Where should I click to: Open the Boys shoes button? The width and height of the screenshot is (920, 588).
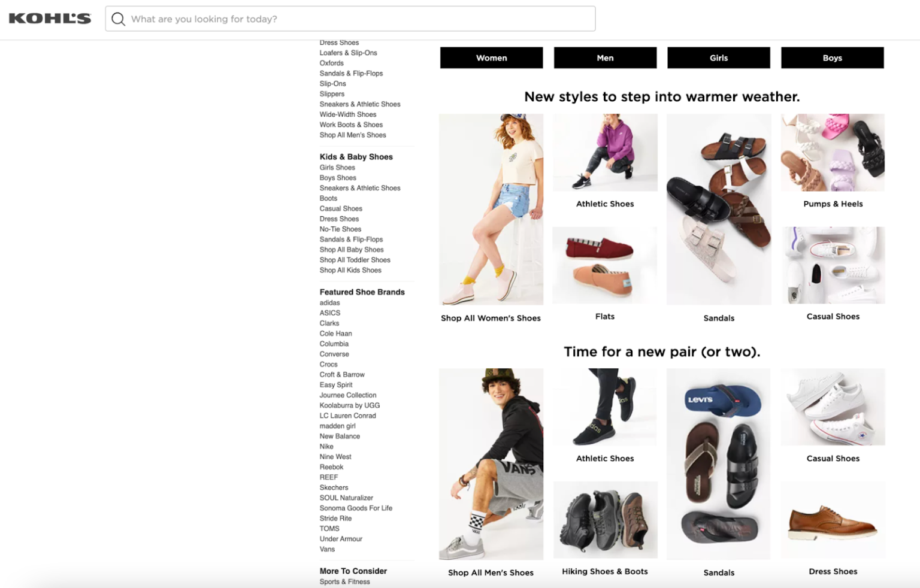833,57
